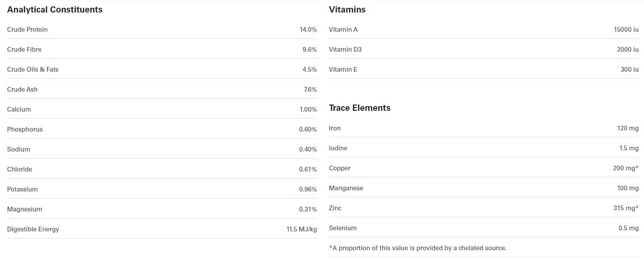
Task: Click the Crude Fibre label
Action: click(24, 50)
